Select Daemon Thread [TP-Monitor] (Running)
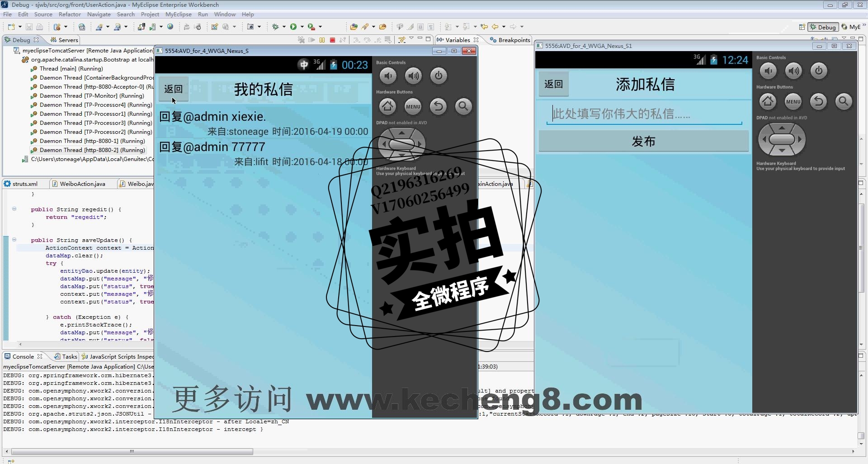868x464 pixels. point(91,95)
